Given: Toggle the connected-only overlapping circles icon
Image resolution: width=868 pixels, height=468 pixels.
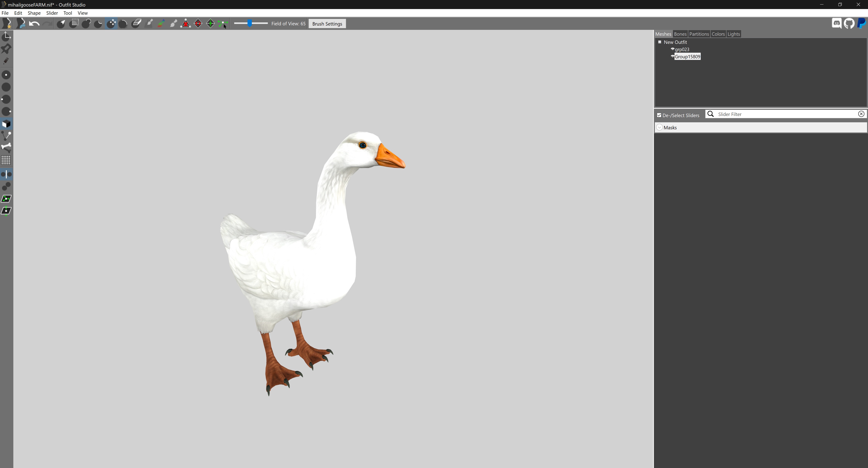Looking at the screenshot, I should [6, 186].
